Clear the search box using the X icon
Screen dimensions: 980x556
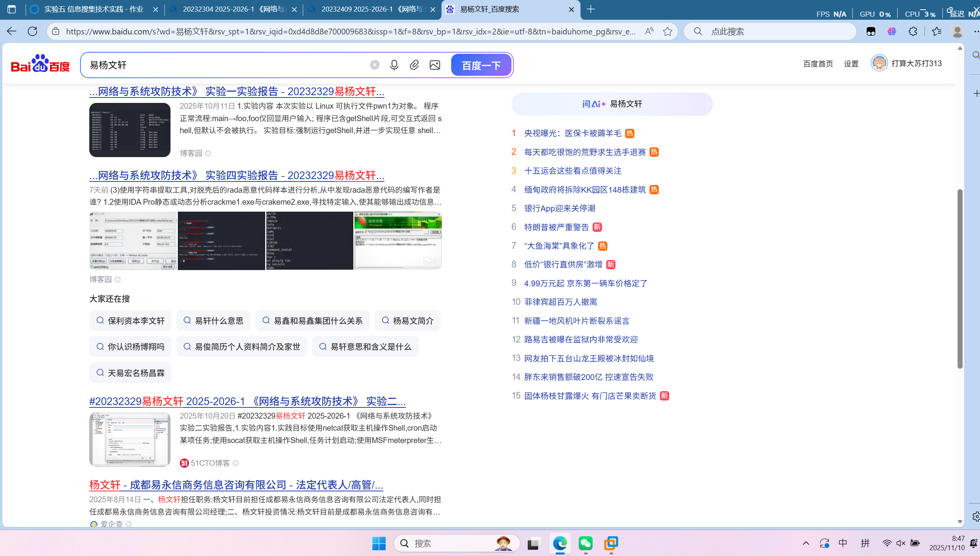[374, 65]
